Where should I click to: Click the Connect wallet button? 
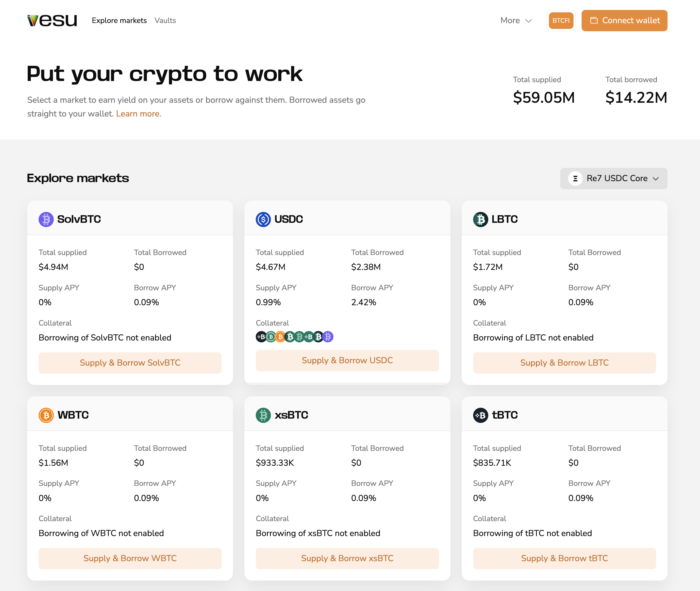pos(624,20)
